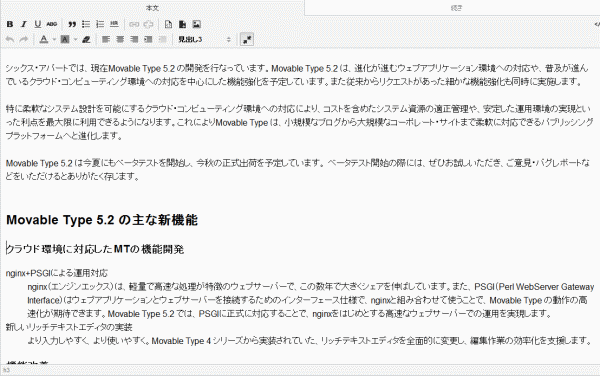This screenshot has width=600, height=376.
Task: Switch to the 本文 tab
Action: click(x=152, y=8)
